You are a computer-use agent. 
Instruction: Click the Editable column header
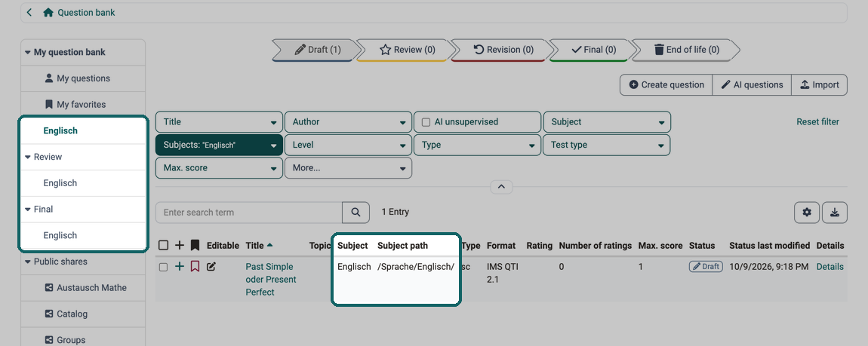point(223,246)
